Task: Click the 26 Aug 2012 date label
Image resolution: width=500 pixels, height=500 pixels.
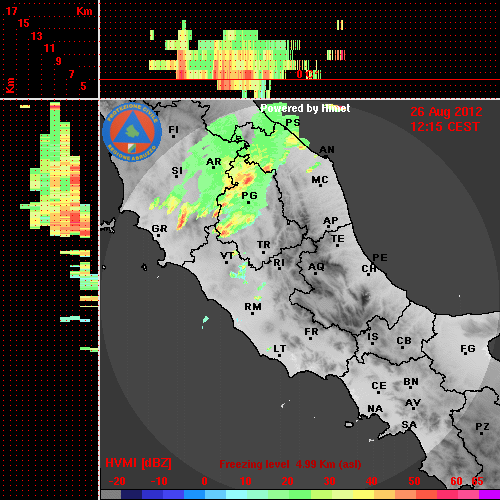Action: 446,112
